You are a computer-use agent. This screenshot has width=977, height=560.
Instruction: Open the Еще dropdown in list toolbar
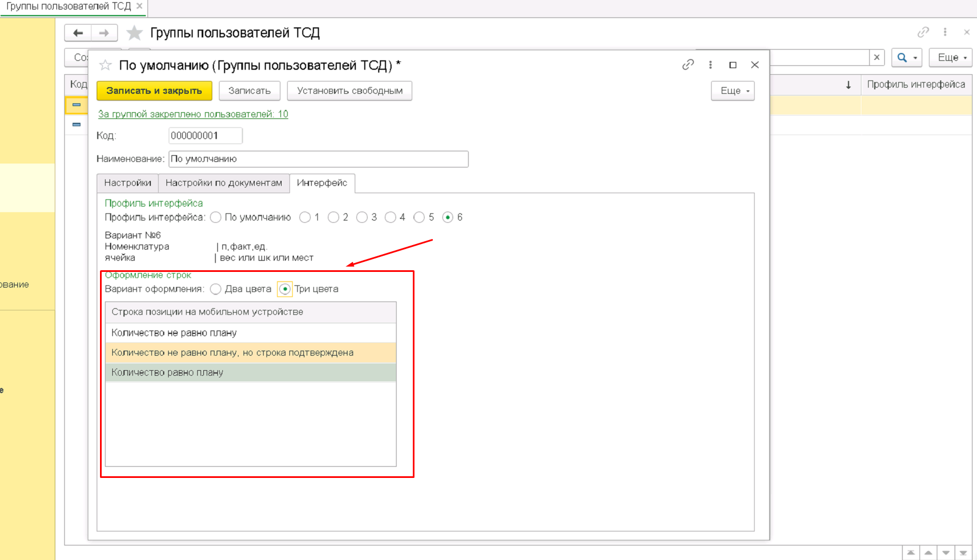coord(950,58)
